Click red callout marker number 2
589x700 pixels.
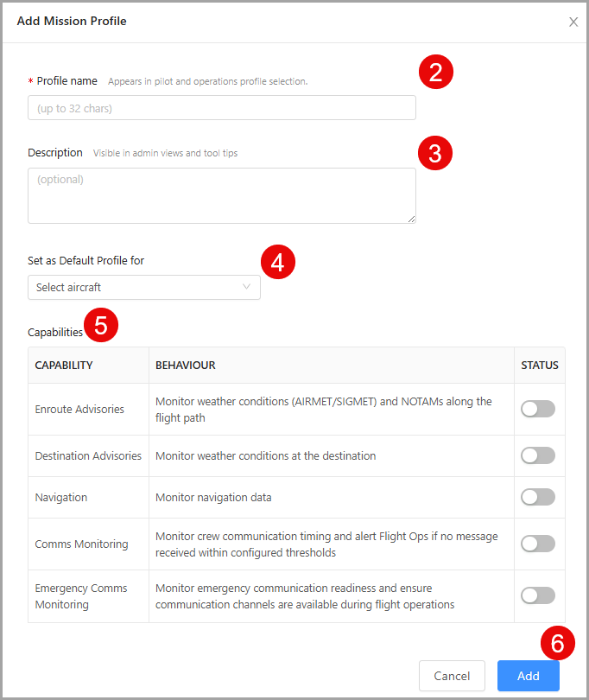coord(436,72)
